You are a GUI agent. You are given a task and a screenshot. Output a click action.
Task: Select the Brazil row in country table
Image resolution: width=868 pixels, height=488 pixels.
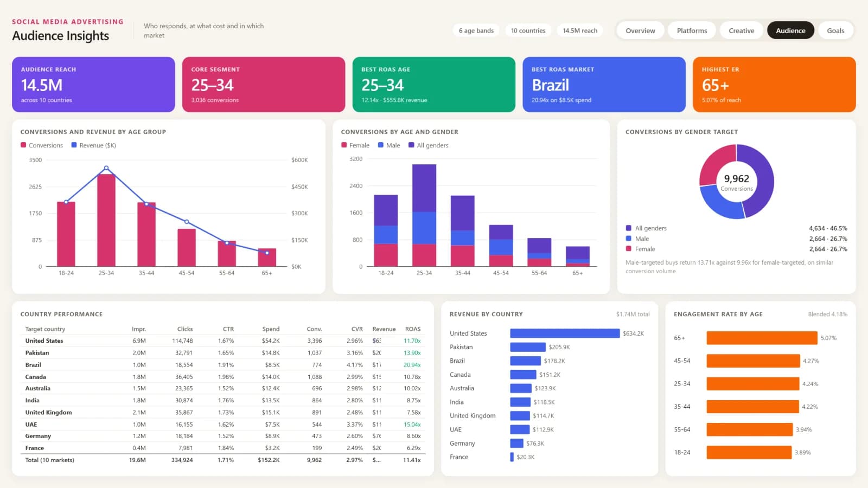pyautogui.click(x=223, y=364)
